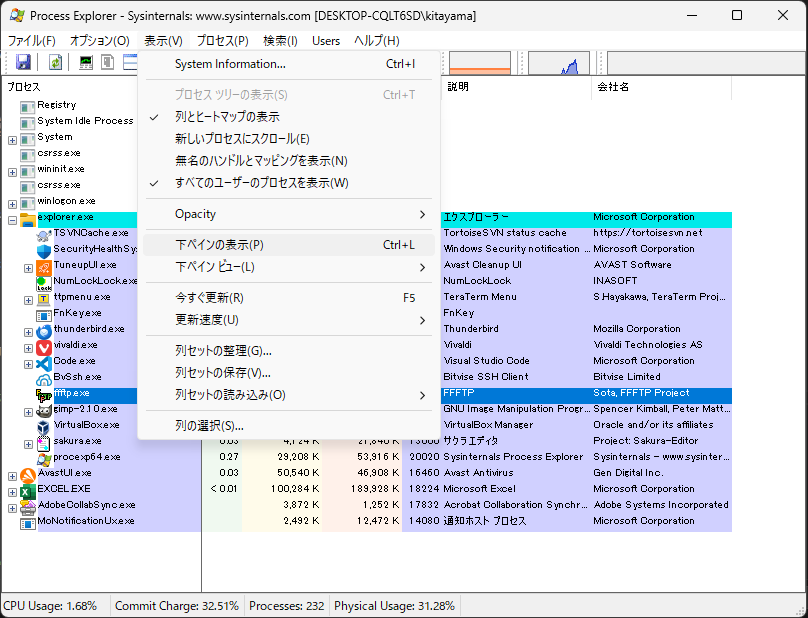Select 今すぐ更新(R) menu entry
The image size is (808, 618).
pos(289,298)
